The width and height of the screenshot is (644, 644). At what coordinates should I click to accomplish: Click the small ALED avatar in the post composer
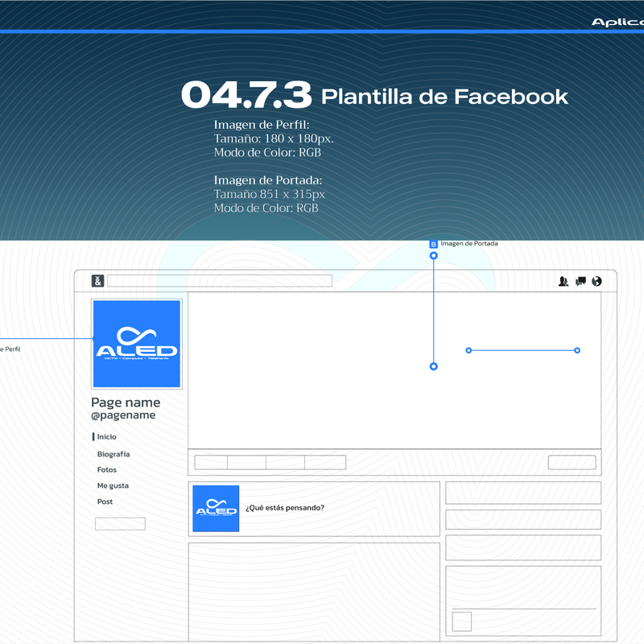pos(216,509)
